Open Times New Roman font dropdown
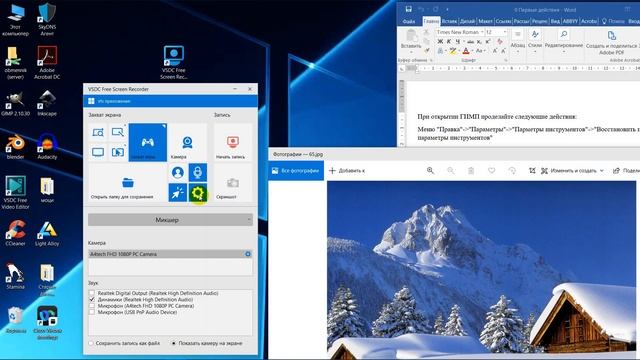The width and height of the screenshot is (640, 360). [x=482, y=32]
